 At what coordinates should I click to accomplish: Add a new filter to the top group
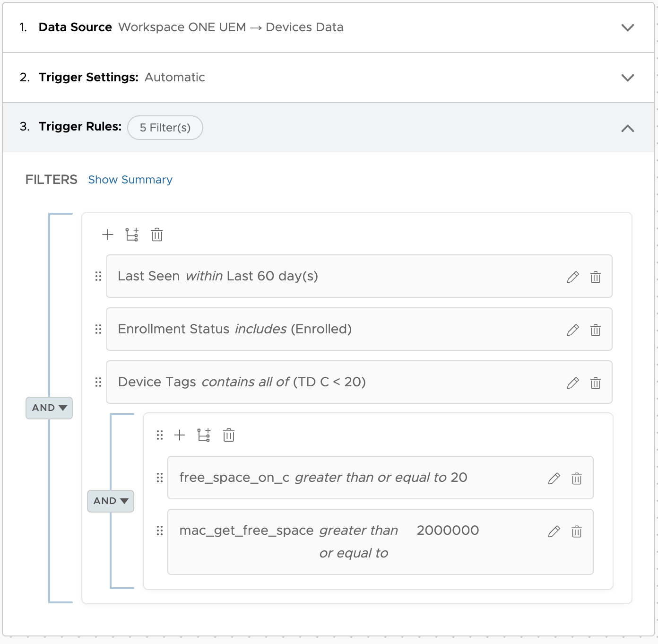[x=108, y=235]
